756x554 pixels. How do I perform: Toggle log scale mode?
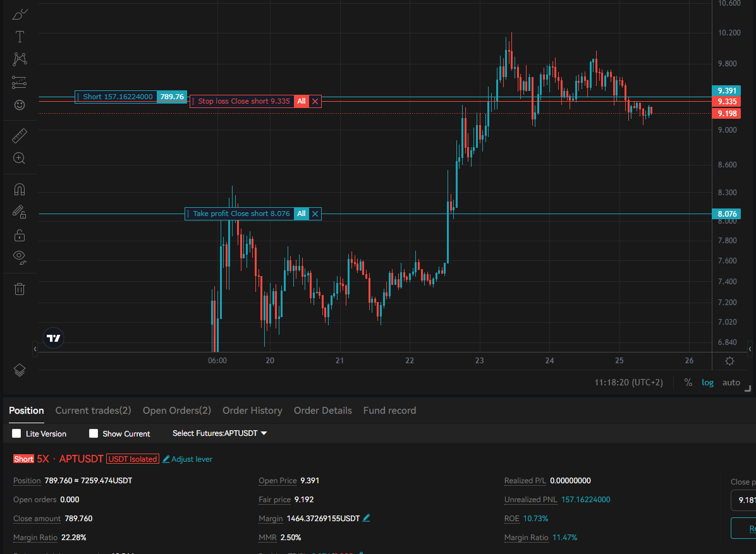(x=707, y=383)
